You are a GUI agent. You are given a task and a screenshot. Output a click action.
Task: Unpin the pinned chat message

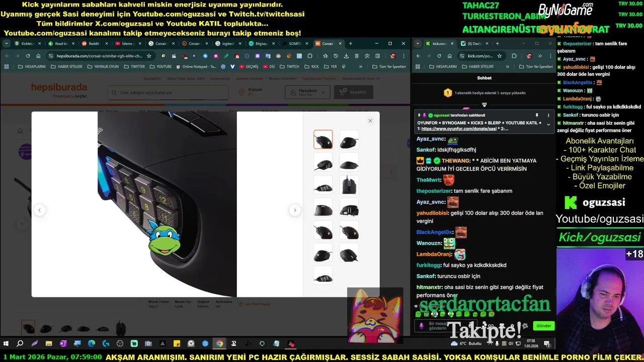(537, 115)
